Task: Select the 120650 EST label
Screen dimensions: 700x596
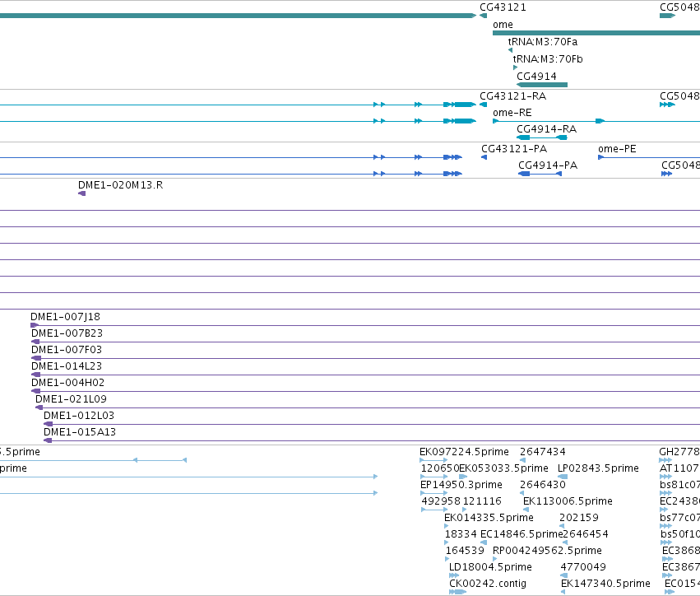Action: point(440,468)
